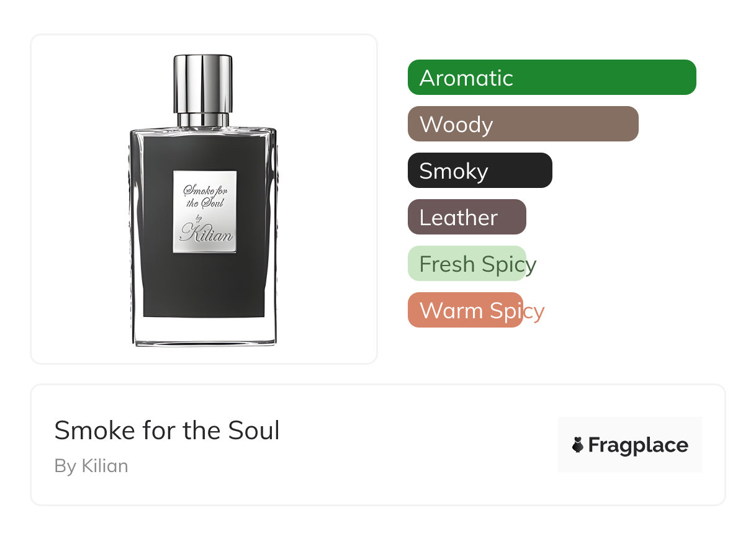Open the By Kilian brand link

pyautogui.click(x=91, y=466)
